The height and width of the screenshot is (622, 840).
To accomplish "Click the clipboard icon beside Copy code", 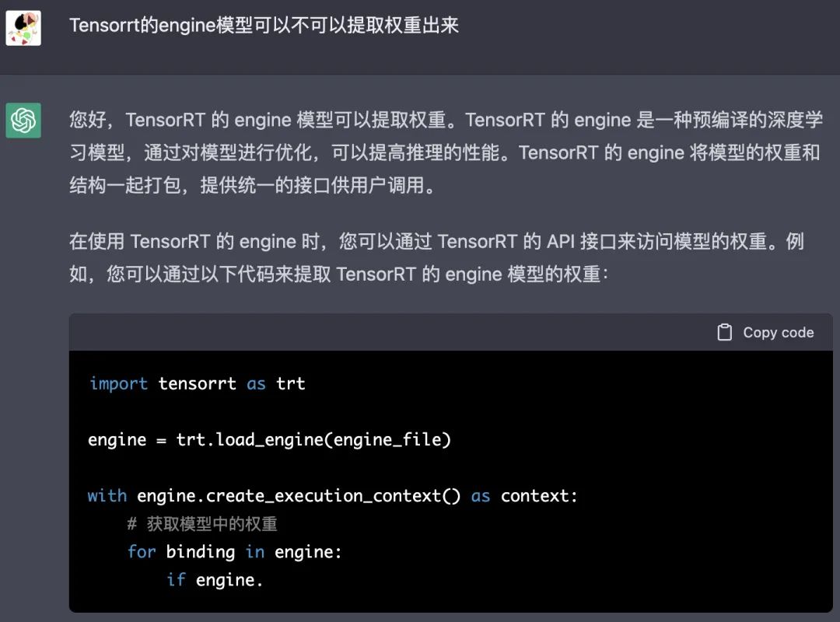I will click(724, 332).
